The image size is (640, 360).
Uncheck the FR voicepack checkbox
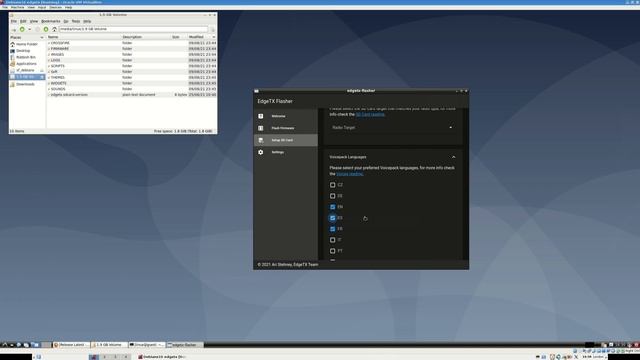coord(333,229)
